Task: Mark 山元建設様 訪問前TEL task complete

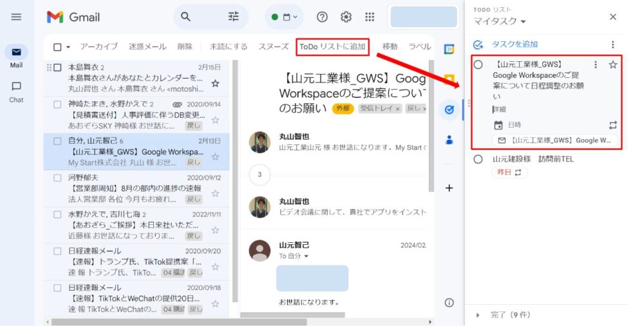Action: (x=478, y=159)
